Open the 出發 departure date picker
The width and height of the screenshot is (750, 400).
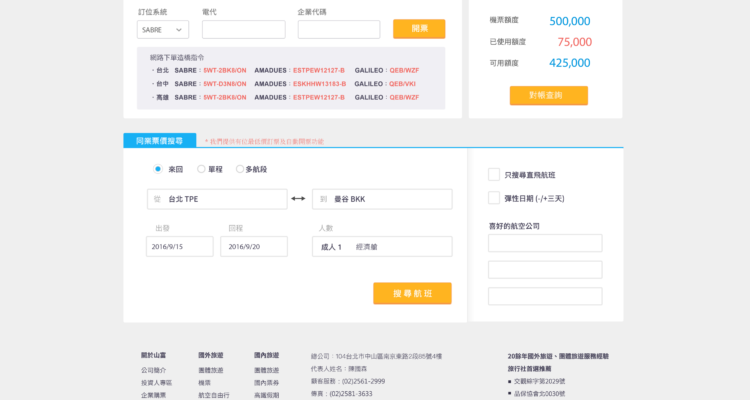coord(179,246)
